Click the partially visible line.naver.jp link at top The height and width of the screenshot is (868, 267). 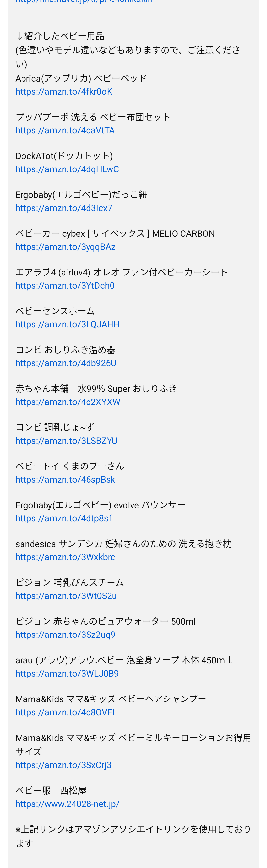click(x=84, y=2)
